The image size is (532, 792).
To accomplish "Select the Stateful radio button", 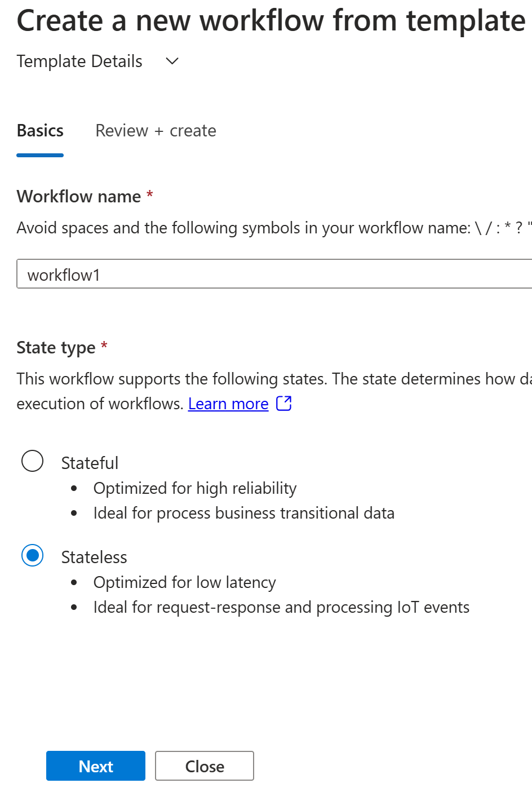I will [x=32, y=461].
